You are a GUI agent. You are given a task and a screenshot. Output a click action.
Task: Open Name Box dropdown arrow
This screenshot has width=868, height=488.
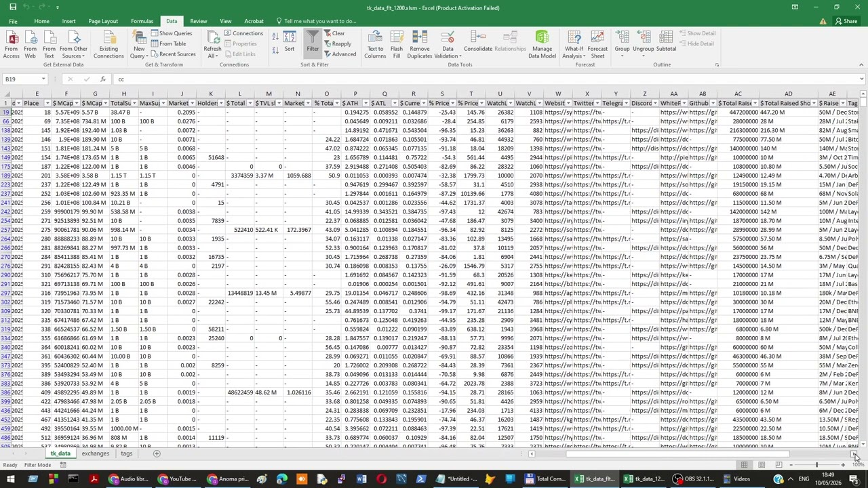pos(44,79)
